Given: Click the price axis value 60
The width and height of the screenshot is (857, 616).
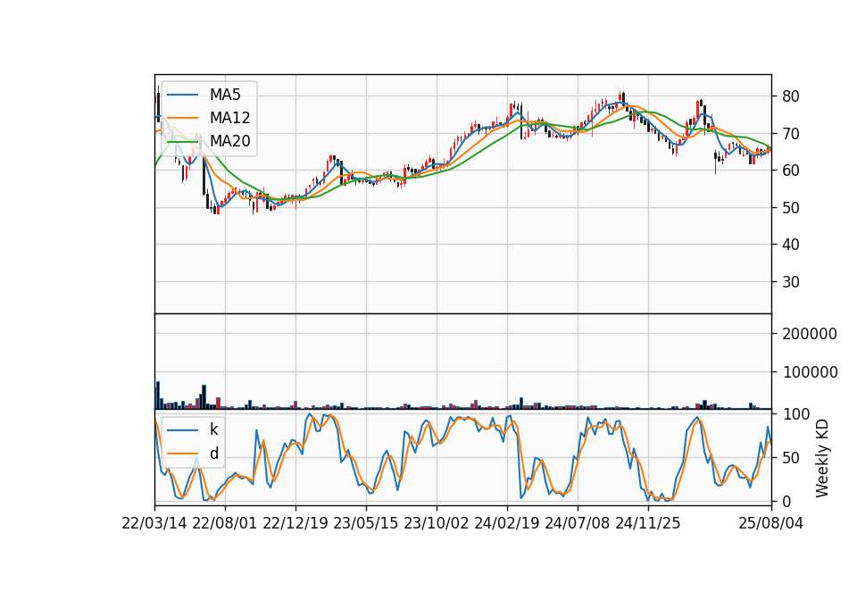Looking at the screenshot, I should point(790,171).
